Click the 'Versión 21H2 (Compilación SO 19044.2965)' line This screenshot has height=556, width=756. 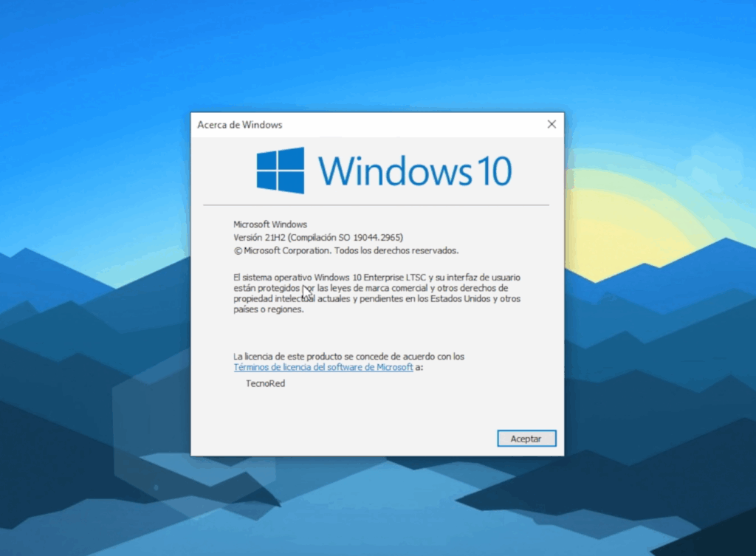coord(318,237)
